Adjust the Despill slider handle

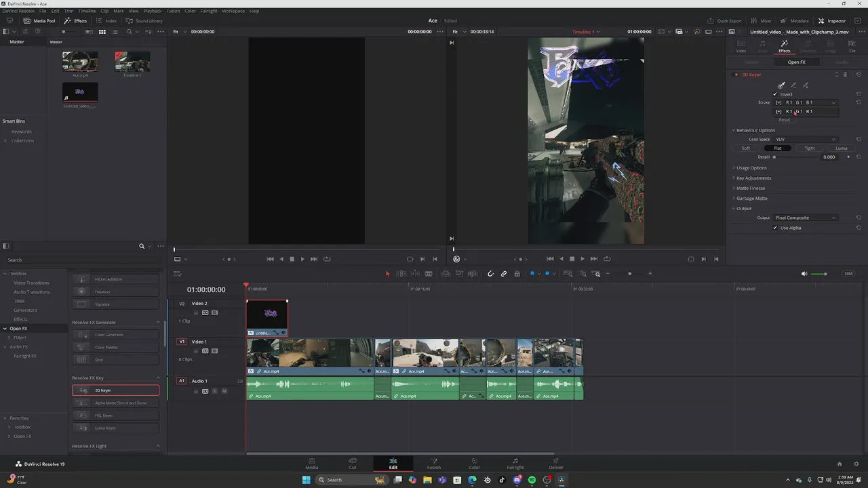click(x=774, y=157)
